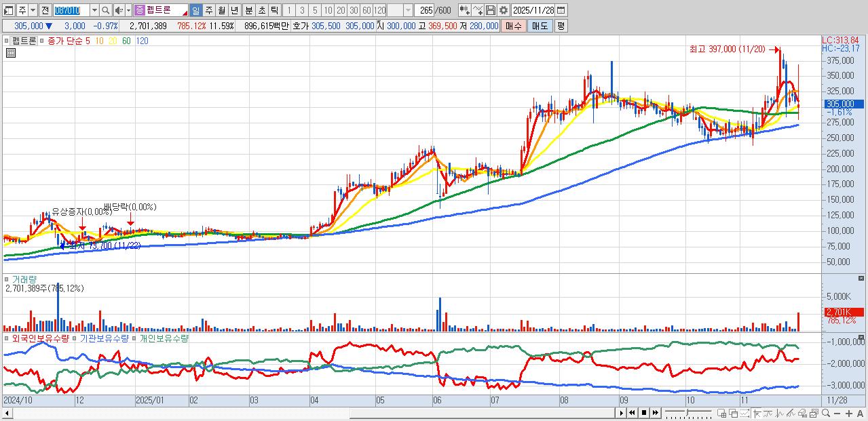Click the 외국인보유수량 panel menu icon
Image resolution: width=868 pixels, height=421 pixels.
tap(7, 338)
